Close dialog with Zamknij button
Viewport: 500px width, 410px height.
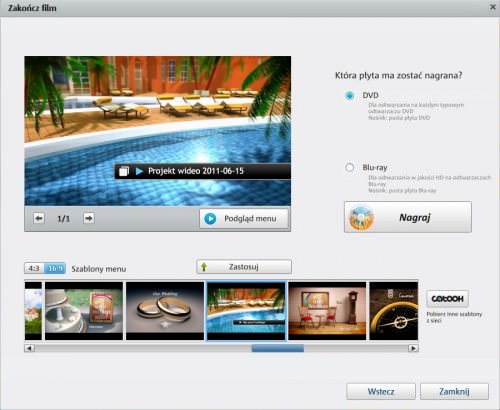pyautogui.click(x=454, y=391)
